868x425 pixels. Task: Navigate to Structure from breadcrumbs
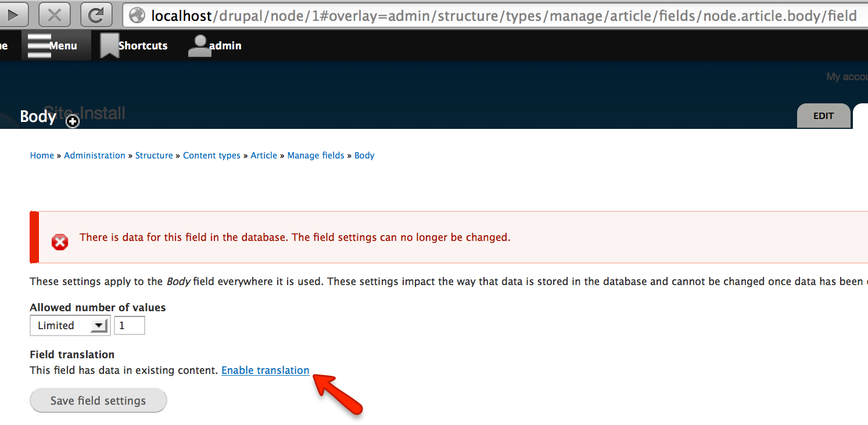[154, 155]
